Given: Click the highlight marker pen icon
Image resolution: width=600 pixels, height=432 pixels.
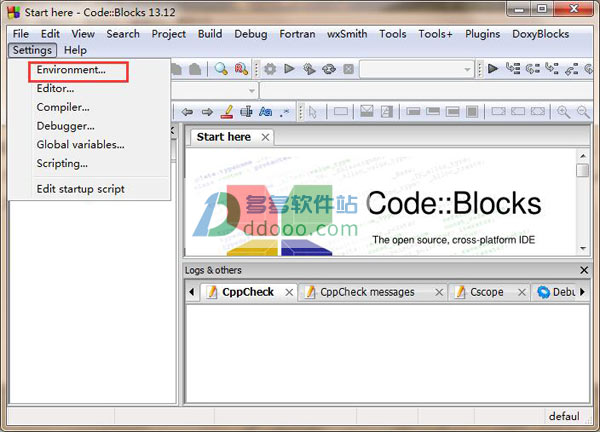Looking at the screenshot, I should pos(227,112).
